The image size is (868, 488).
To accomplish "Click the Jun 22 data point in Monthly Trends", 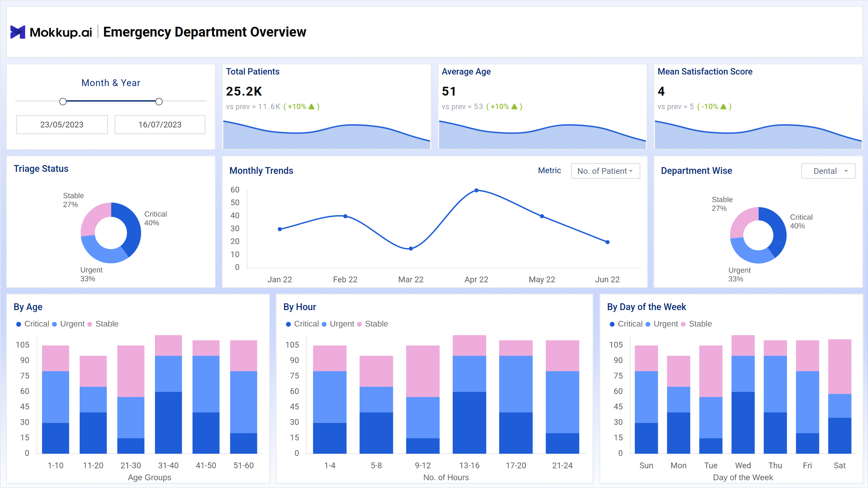I will coord(608,242).
